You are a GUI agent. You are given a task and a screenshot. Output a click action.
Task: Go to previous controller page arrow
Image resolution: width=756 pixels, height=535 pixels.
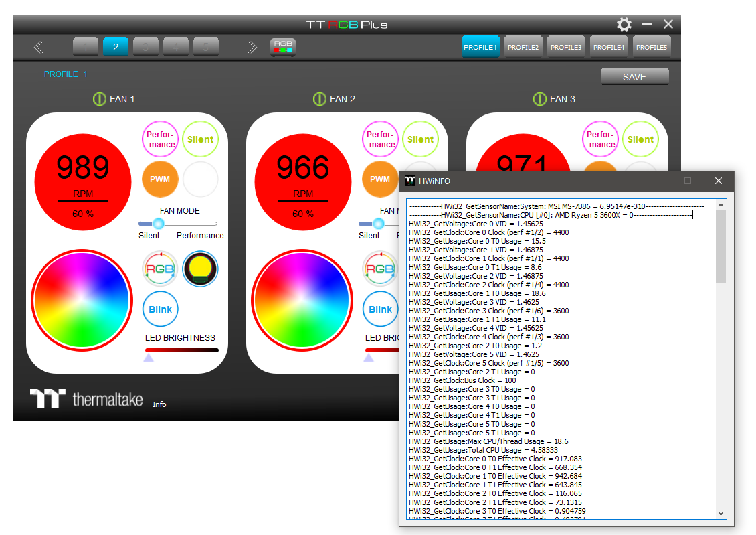pyautogui.click(x=39, y=48)
